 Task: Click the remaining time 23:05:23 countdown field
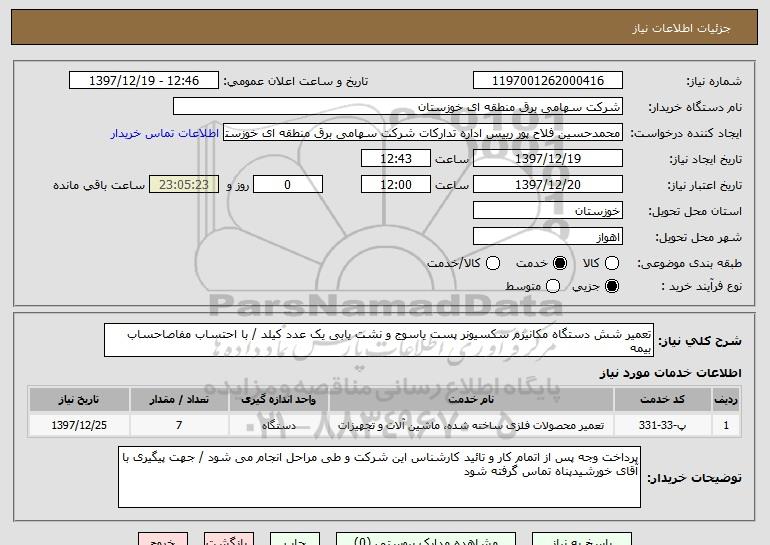(182, 185)
